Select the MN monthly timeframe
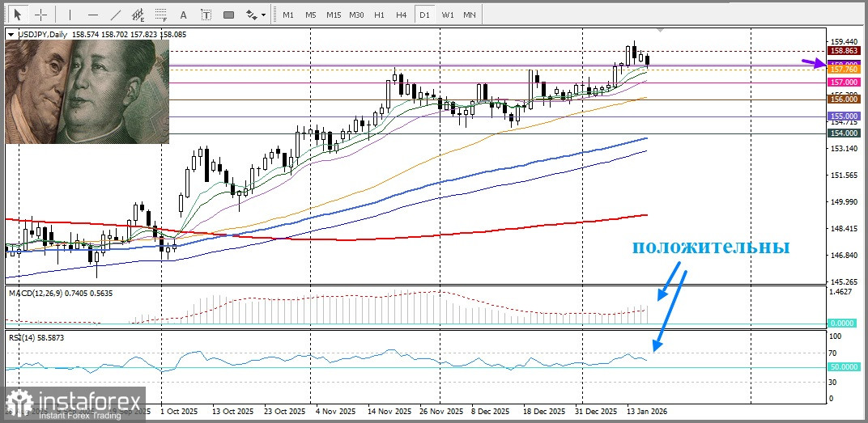The width and height of the screenshot is (868, 423). (470, 15)
